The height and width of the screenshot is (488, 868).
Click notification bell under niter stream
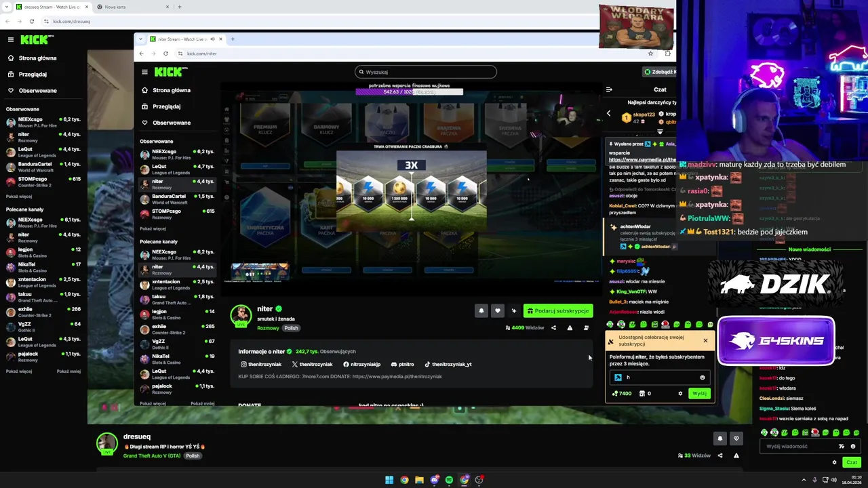pos(481,310)
